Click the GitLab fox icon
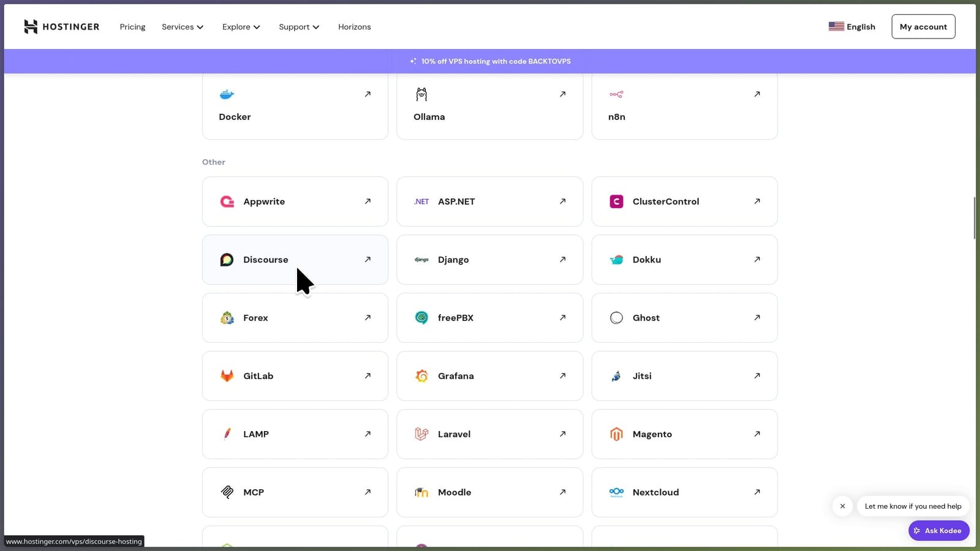The width and height of the screenshot is (980, 551). 227,376
